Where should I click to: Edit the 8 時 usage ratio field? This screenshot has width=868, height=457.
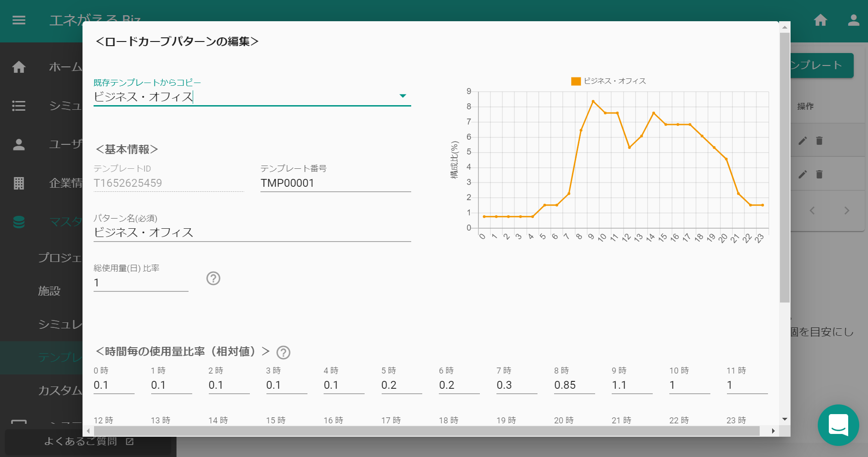coord(573,386)
